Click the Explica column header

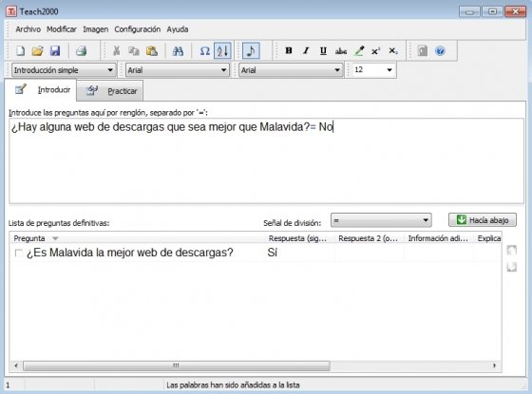coord(488,238)
